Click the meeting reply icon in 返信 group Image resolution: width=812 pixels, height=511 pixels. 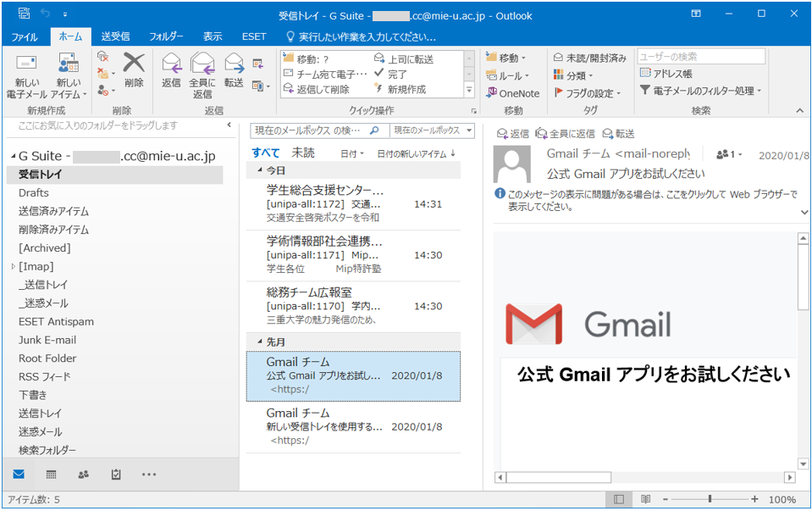point(257,64)
